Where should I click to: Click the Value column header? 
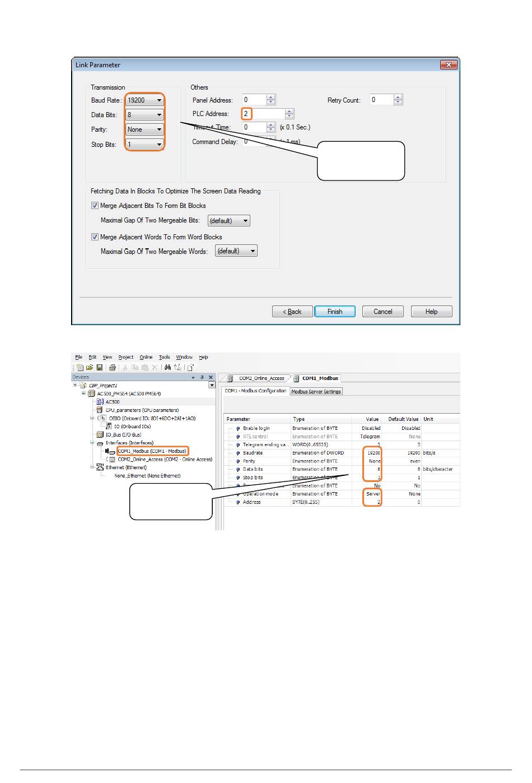[x=366, y=419]
